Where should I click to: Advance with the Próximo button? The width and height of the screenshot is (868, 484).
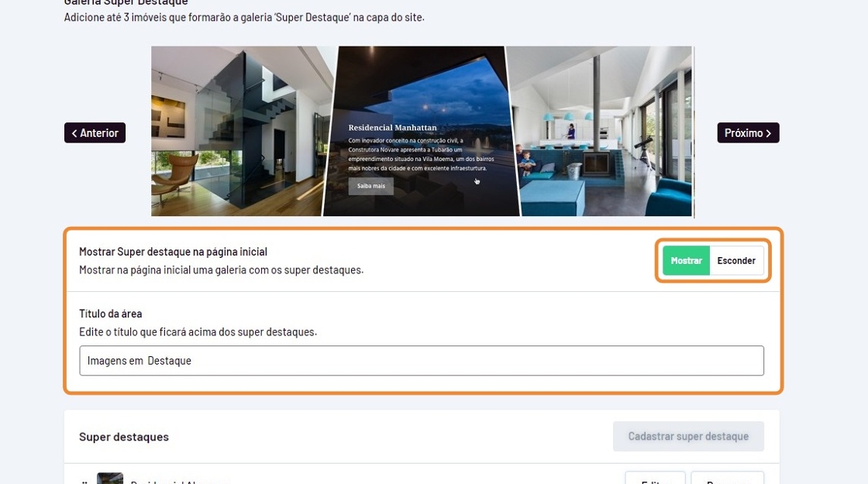748,132
